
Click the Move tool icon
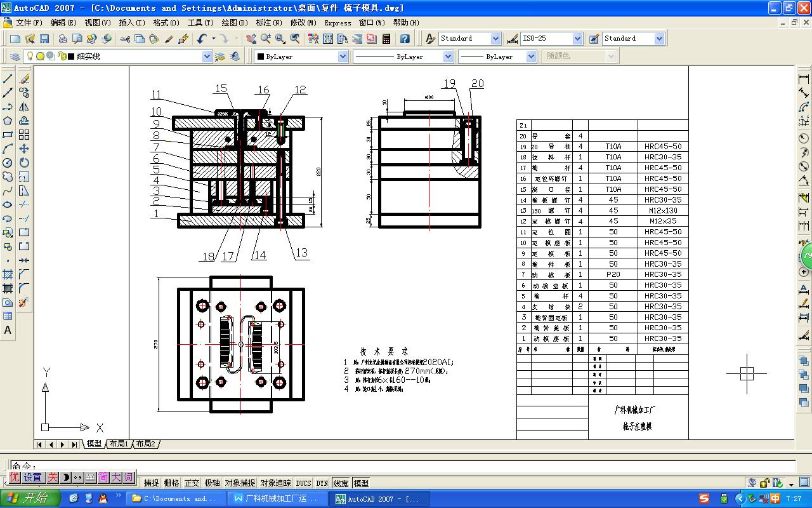coord(24,149)
